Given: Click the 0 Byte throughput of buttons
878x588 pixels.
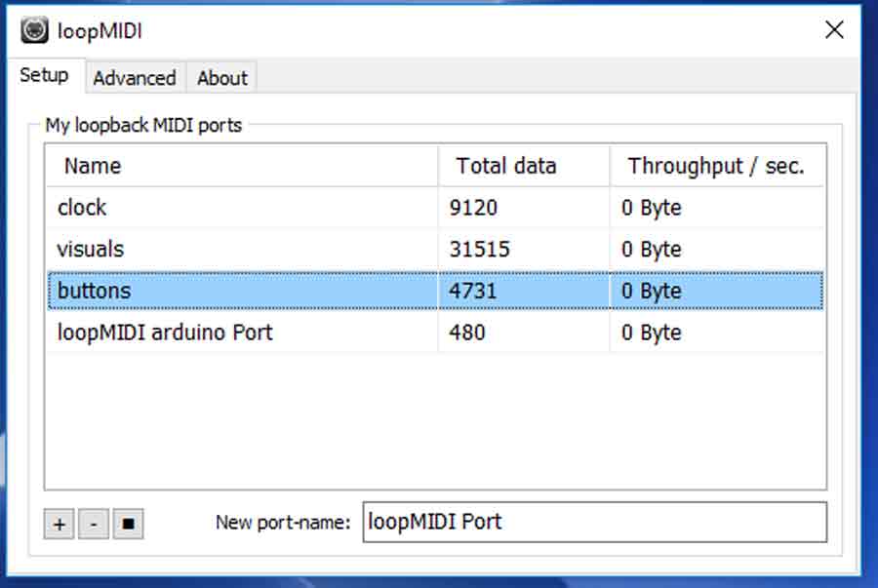Looking at the screenshot, I should (x=652, y=291).
